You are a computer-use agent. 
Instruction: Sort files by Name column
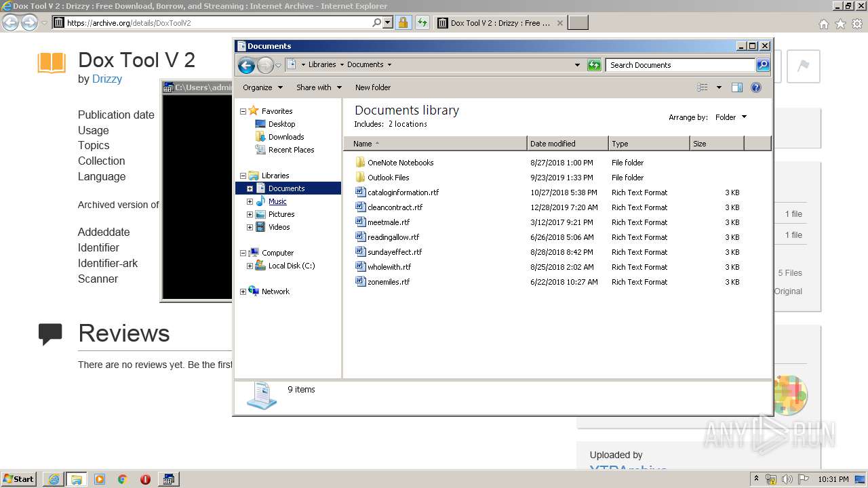click(435, 144)
